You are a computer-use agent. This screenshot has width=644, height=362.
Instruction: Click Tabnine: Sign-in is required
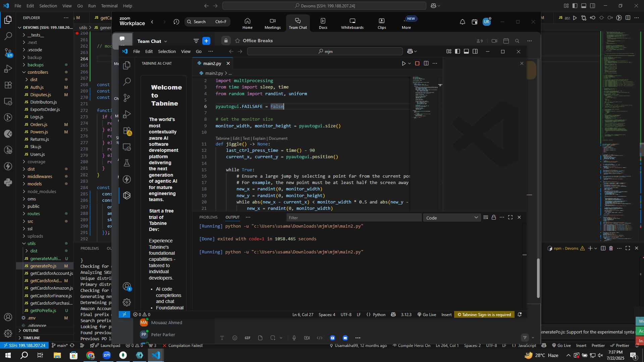[484, 315]
